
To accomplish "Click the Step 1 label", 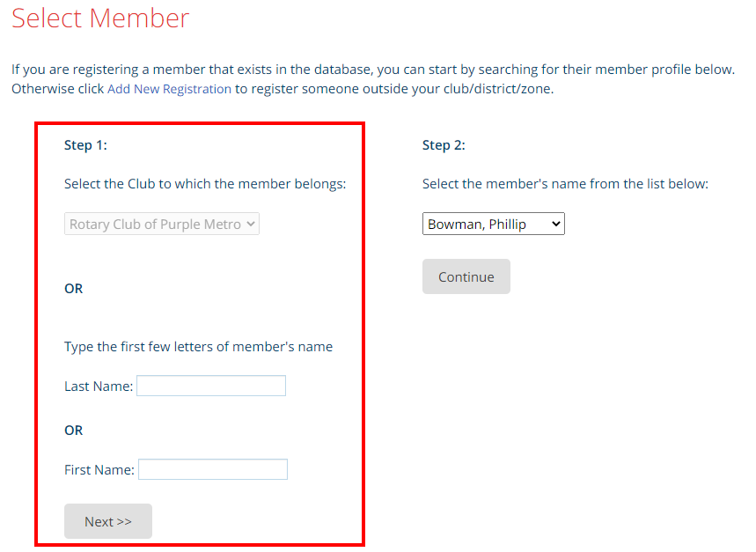I will coord(85,145).
